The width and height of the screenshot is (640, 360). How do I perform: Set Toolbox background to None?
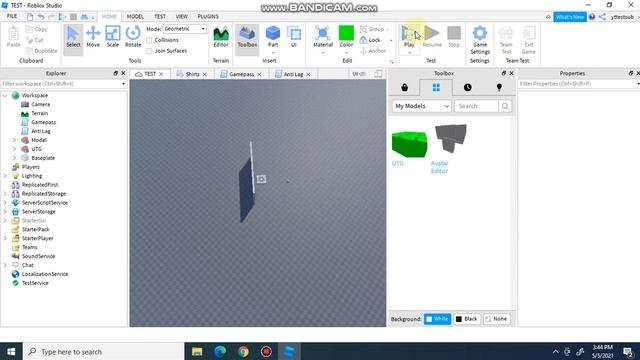(496, 319)
